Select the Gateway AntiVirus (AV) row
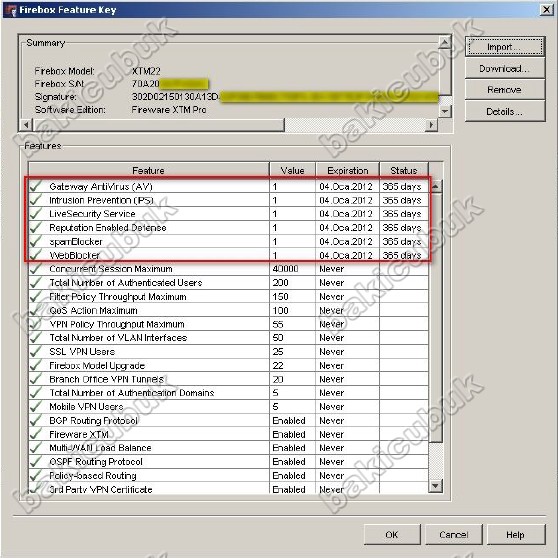Screen dimensions: 558x558 (x=228, y=186)
